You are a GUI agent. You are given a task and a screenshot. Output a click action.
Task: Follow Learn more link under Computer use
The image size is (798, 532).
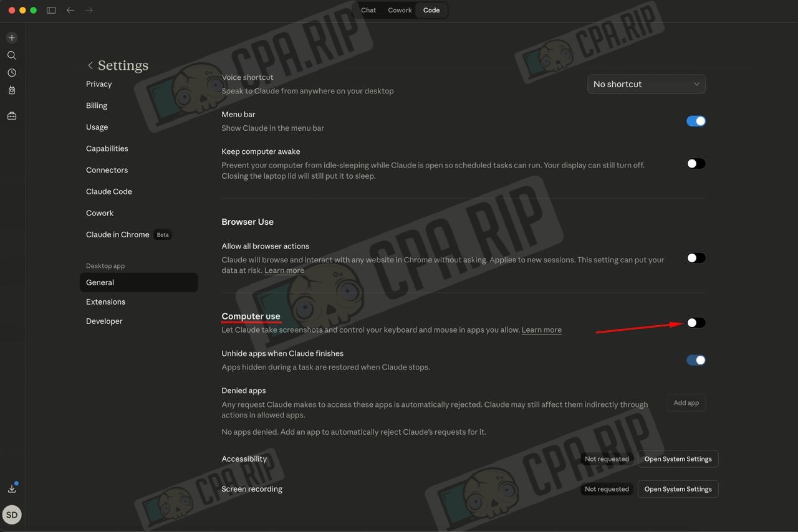(x=541, y=330)
